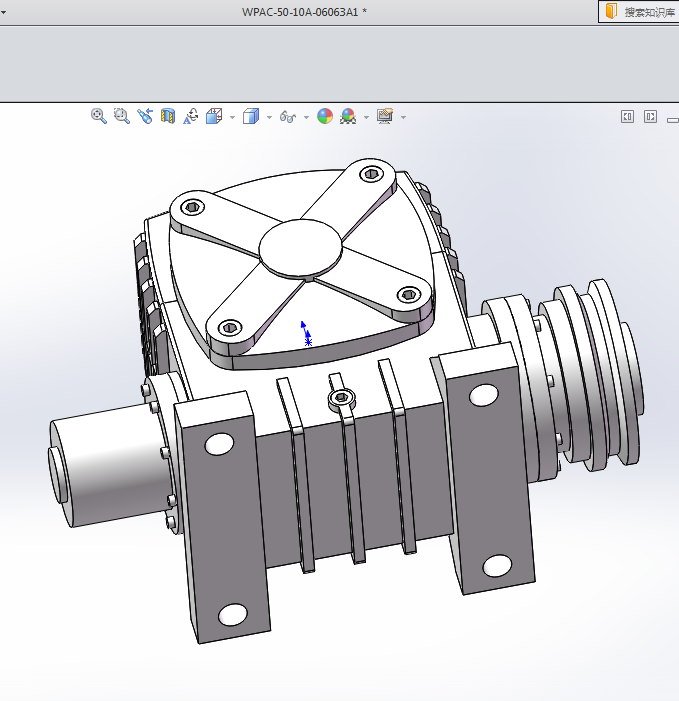Click the WPAC-50-10A-06063A1 document title

click(x=304, y=12)
